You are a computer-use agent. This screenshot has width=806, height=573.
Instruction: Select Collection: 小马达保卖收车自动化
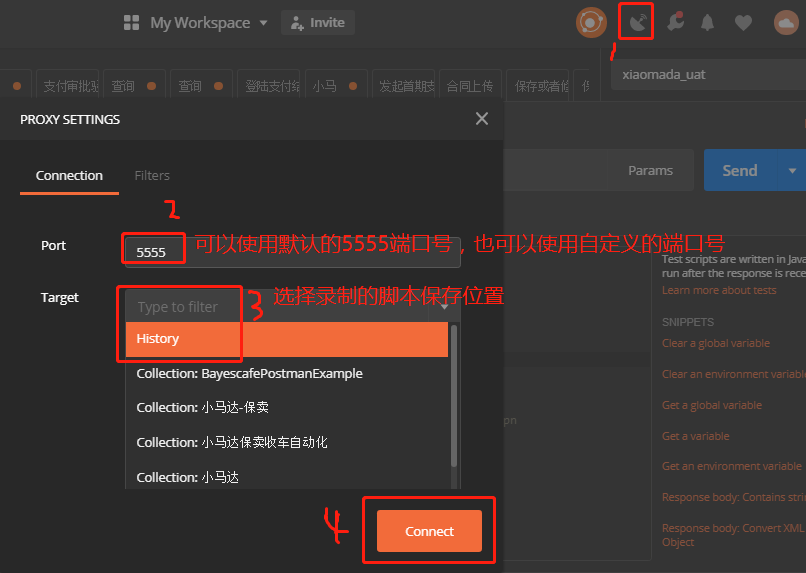[x=287, y=442]
